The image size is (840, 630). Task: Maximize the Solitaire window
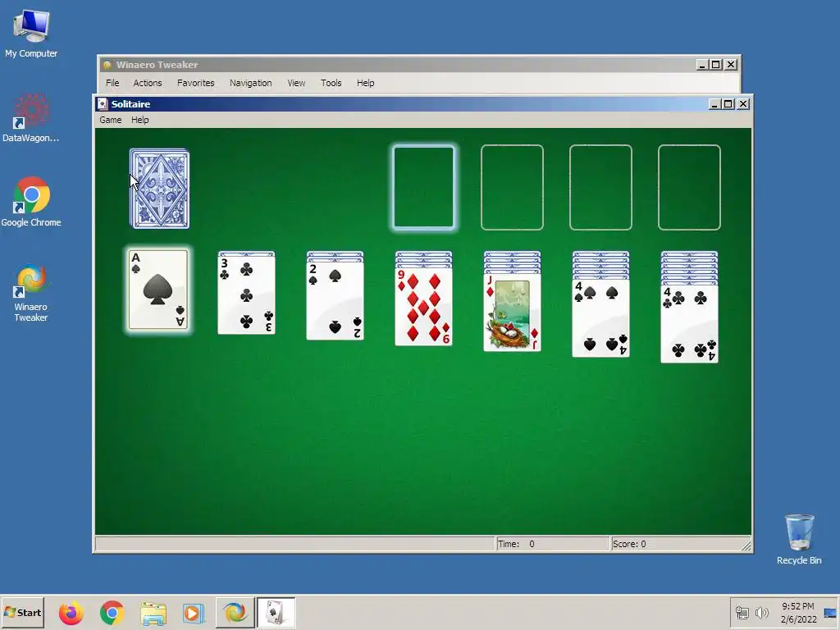[728, 104]
